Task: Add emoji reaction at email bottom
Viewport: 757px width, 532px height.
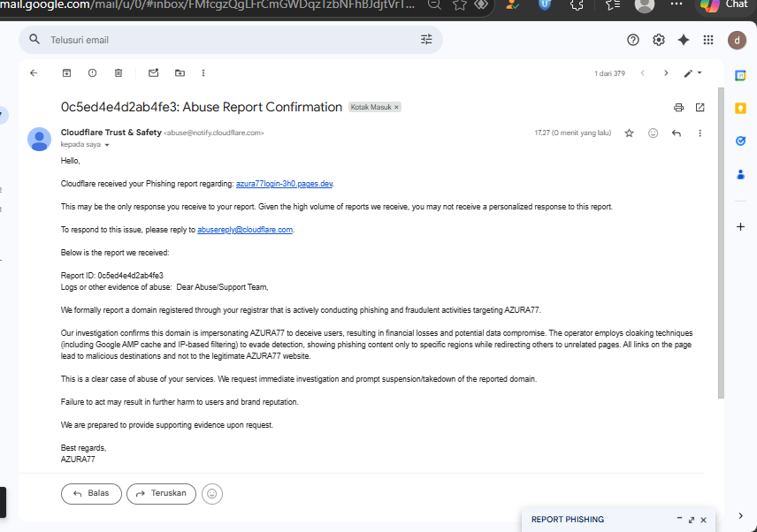Action: coord(212,493)
